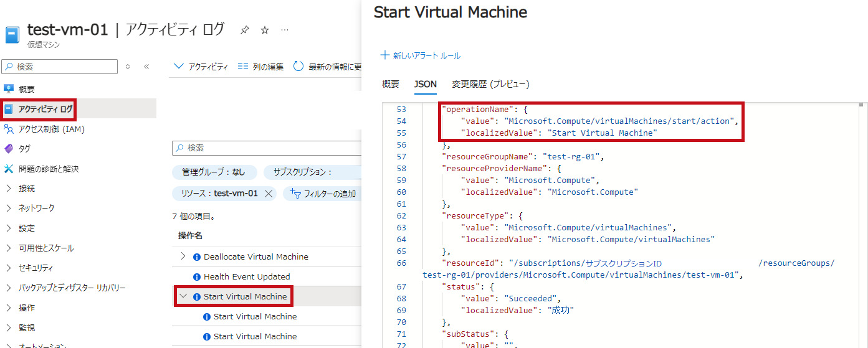The height and width of the screenshot is (348, 868).
Task: Collapse the sidebar with double chevron
Action: (x=146, y=67)
